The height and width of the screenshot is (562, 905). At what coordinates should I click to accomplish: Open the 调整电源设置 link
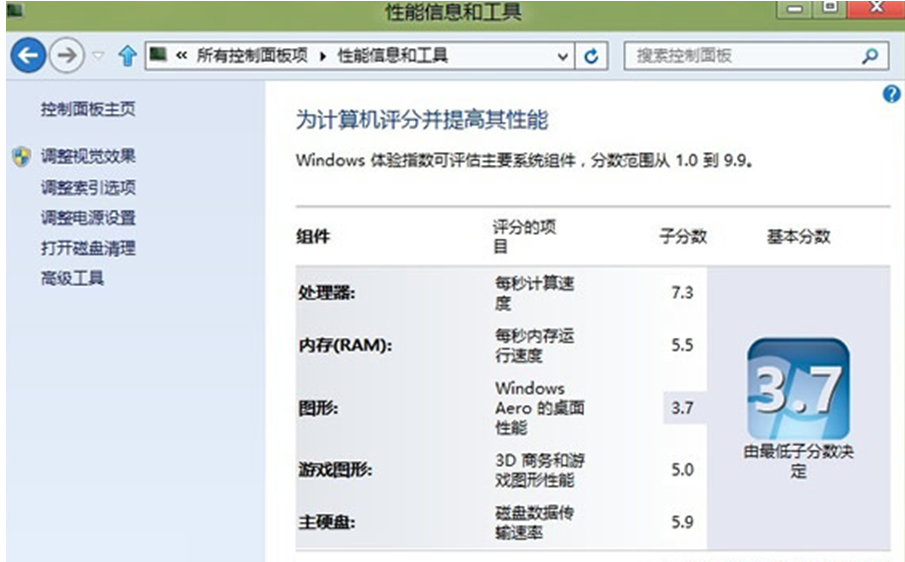(x=88, y=217)
